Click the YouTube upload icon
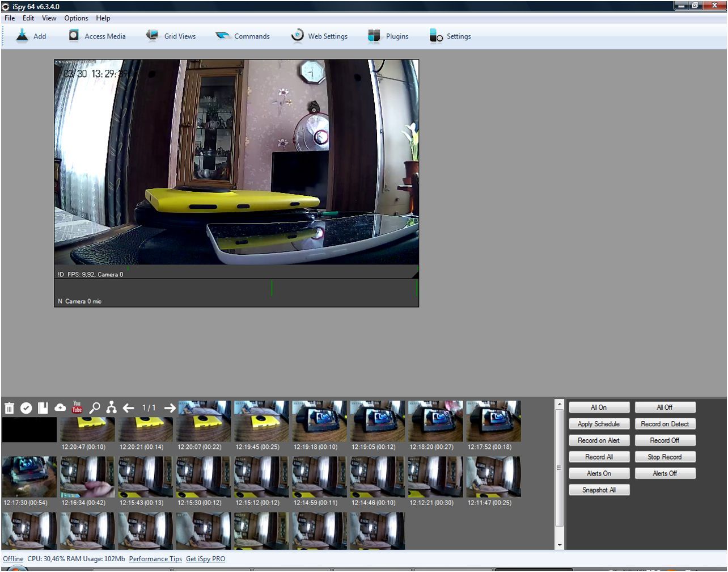The width and height of the screenshot is (728, 572). coord(77,407)
